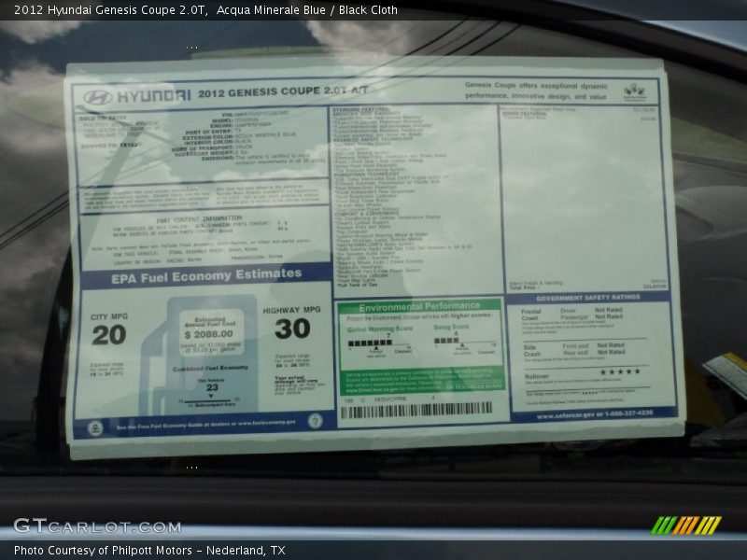
Task: Click the handprints emblem at sticker's top right
Action: coord(635,91)
